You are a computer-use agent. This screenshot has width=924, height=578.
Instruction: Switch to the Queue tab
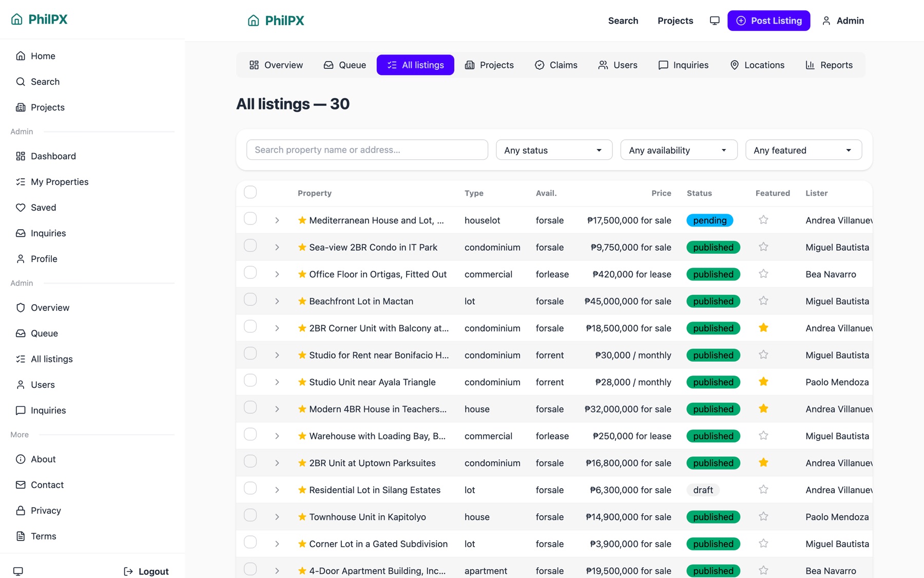pyautogui.click(x=344, y=65)
